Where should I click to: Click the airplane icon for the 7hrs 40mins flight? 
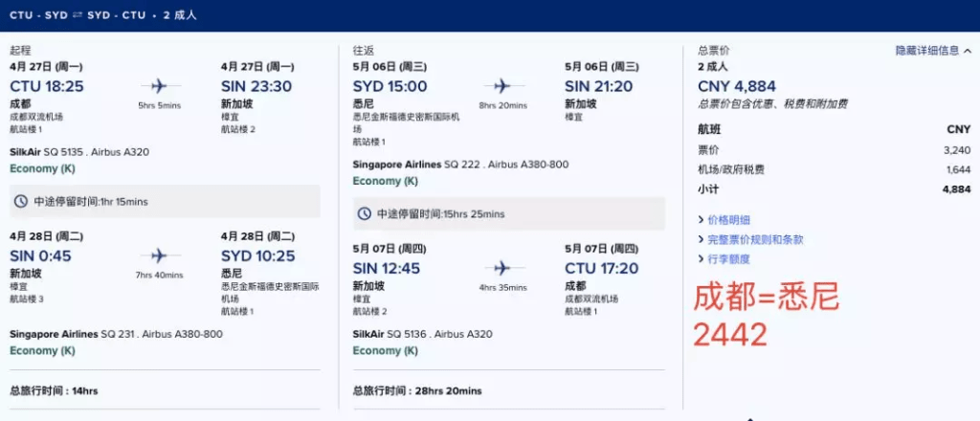click(x=159, y=255)
